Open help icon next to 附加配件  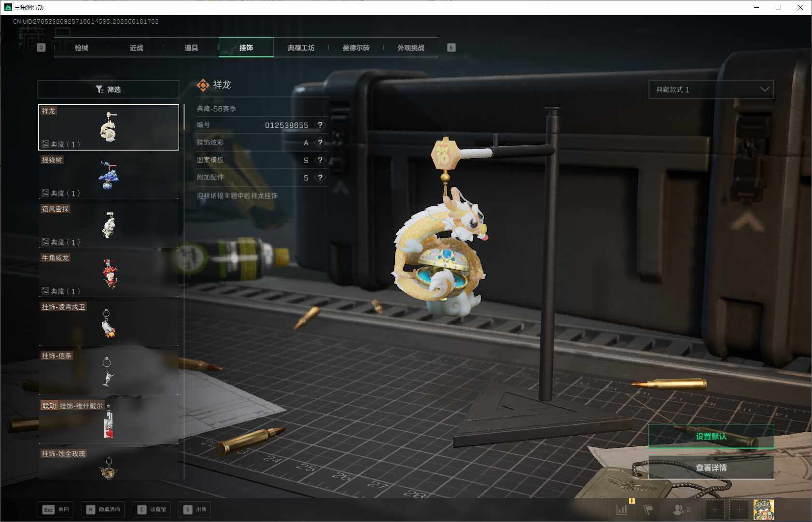click(320, 178)
